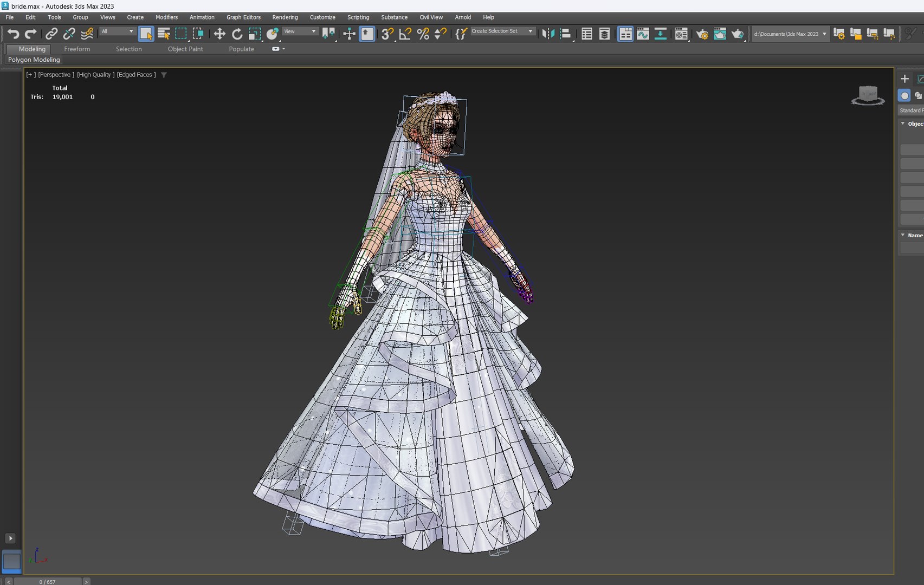Click Select and Place tool icon

273,34
